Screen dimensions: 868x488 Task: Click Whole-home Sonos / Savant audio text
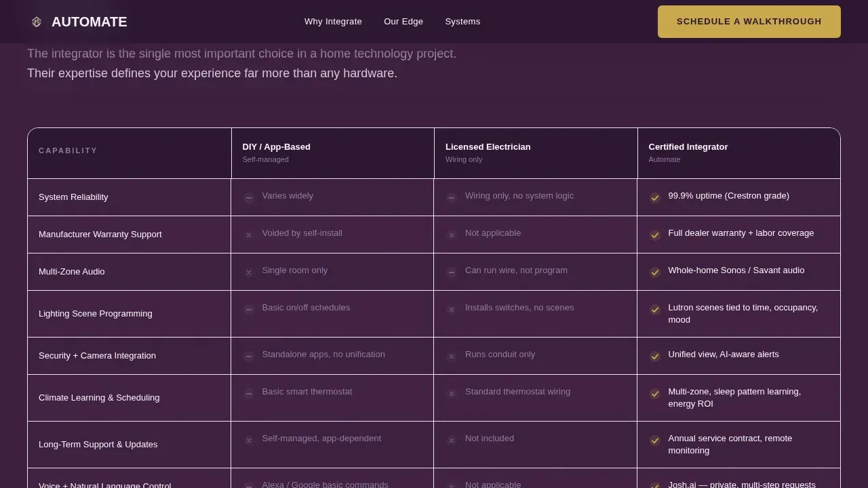(736, 270)
